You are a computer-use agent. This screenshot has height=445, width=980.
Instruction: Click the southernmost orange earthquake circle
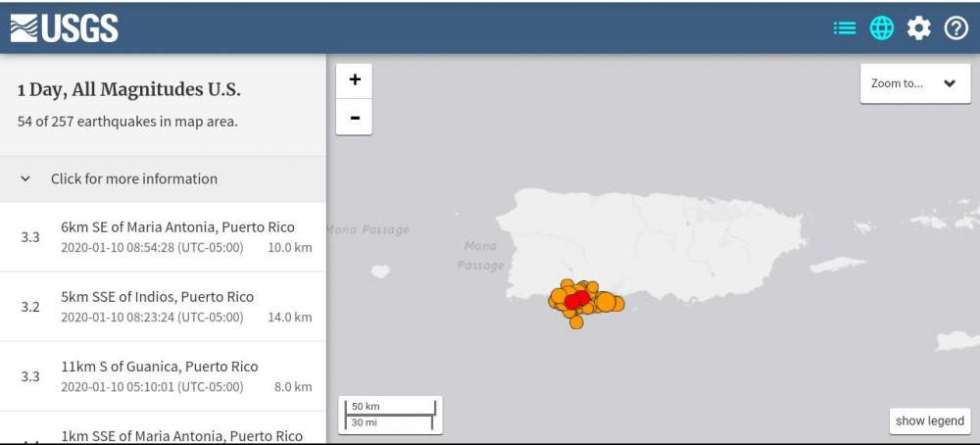click(x=576, y=321)
